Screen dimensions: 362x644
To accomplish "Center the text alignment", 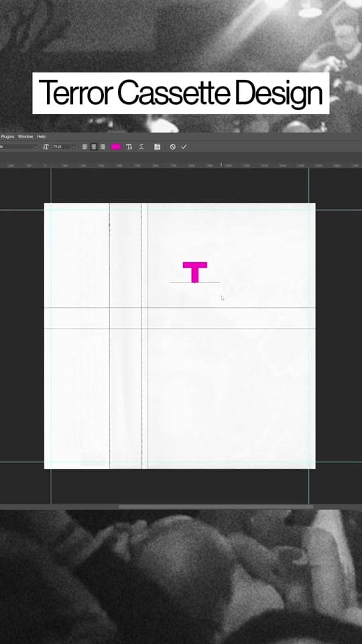I will (94, 147).
